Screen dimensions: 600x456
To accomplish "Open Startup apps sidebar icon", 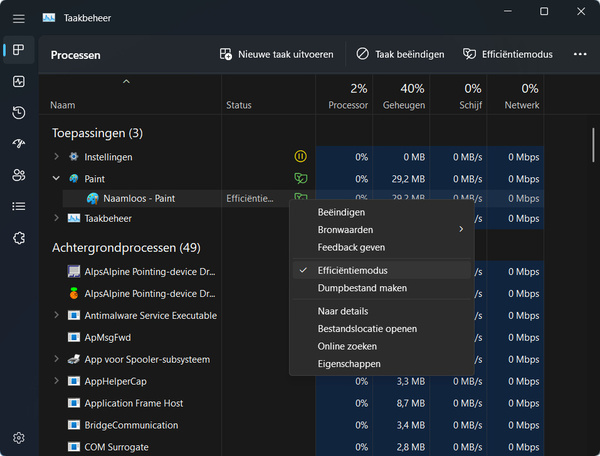I will [x=18, y=143].
